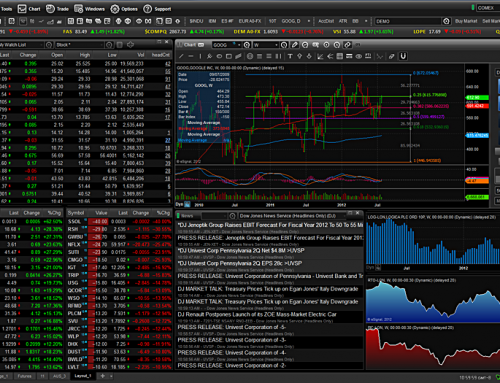Switch to the Futures layout tab
The width and height of the screenshot is (500, 383).
(24, 376)
